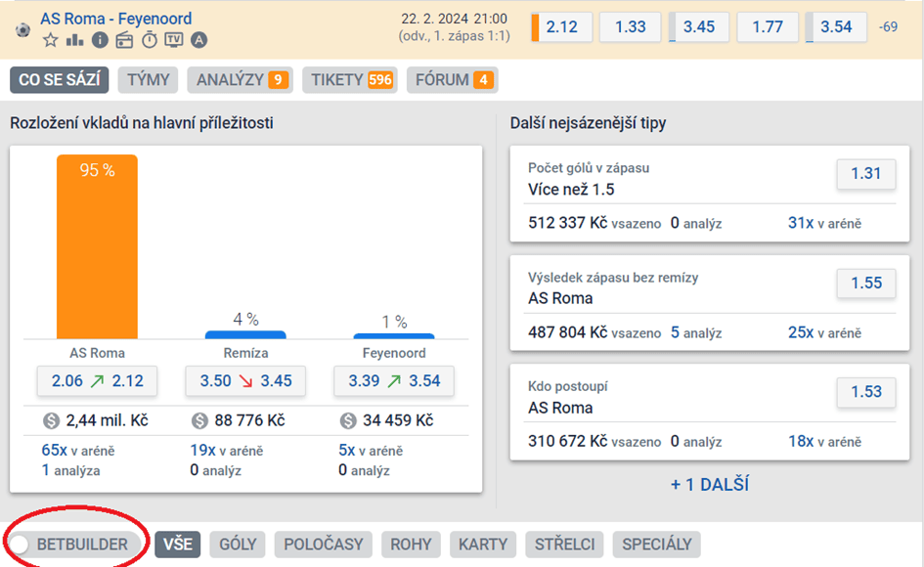The width and height of the screenshot is (924, 567).
Task: Select header odds 2.12
Action: [561, 27]
